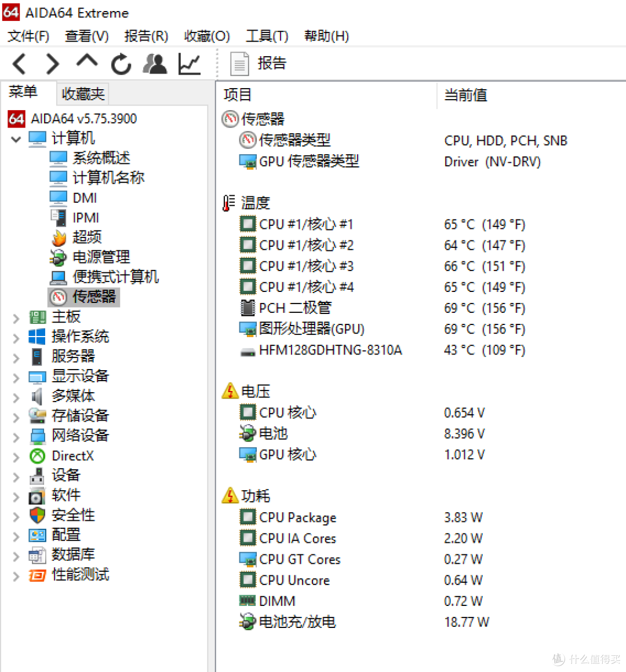
Task: Click the DirectX Xbox icon
Action: click(x=37, y=456)
